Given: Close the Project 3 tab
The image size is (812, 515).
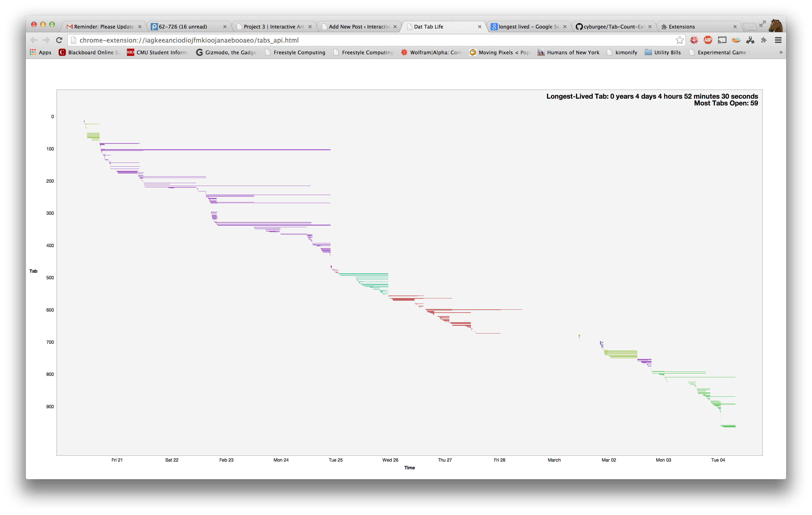Looking at the screenshot, I should click(x=310, y=27).
